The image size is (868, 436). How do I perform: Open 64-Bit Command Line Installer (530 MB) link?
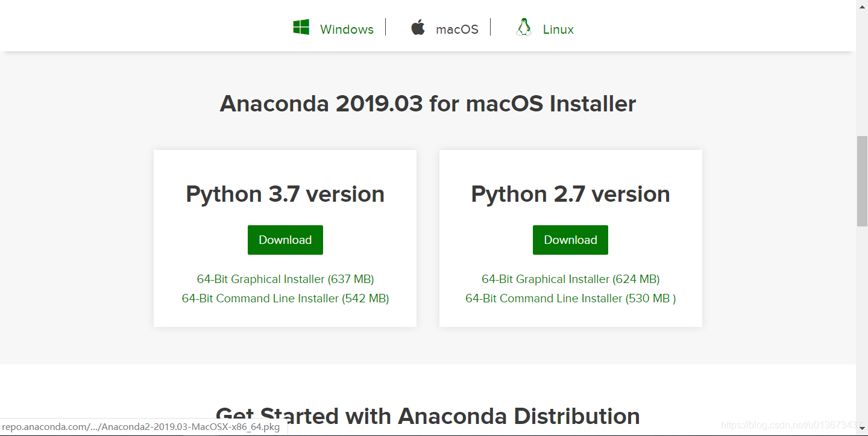pyautogui.click(x=570, y=298)
